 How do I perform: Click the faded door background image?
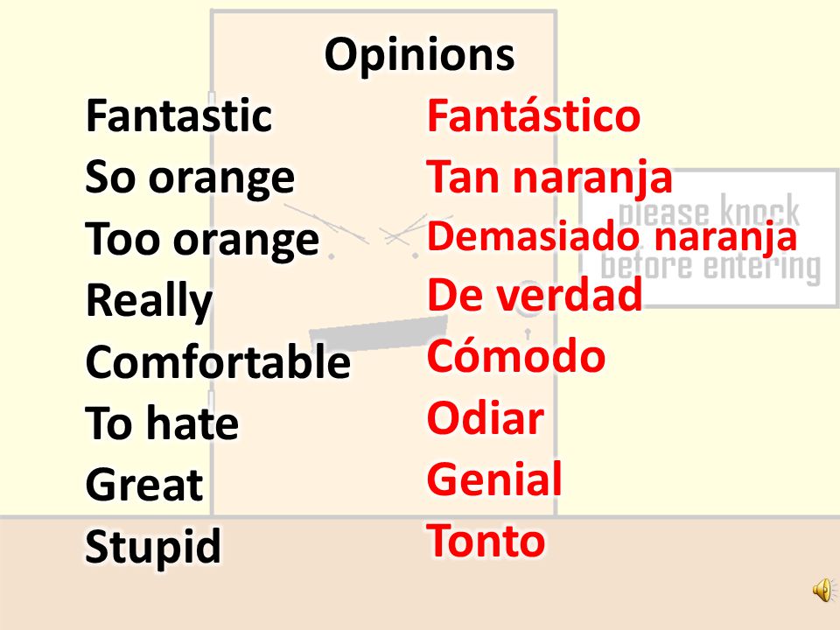pos(383,262)
